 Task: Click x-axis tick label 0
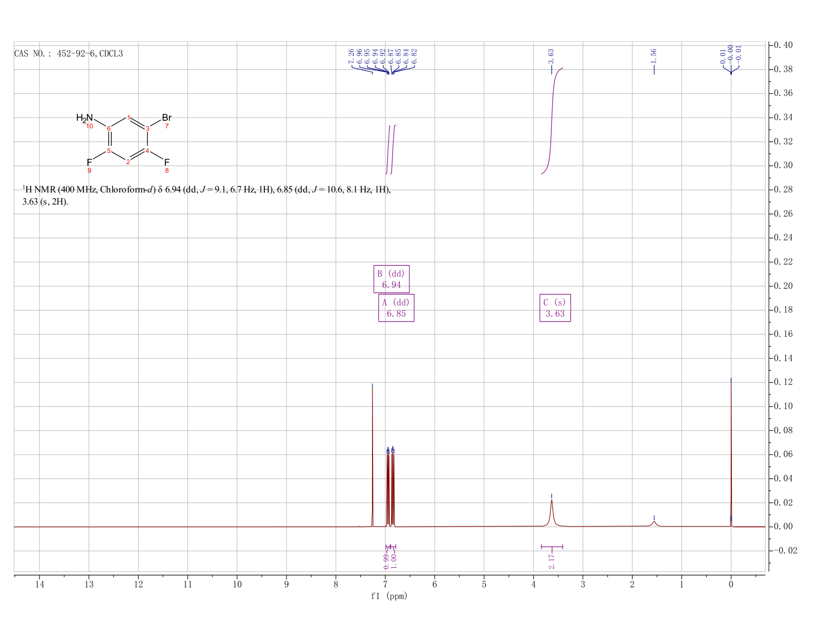click(x=731, y=585)
